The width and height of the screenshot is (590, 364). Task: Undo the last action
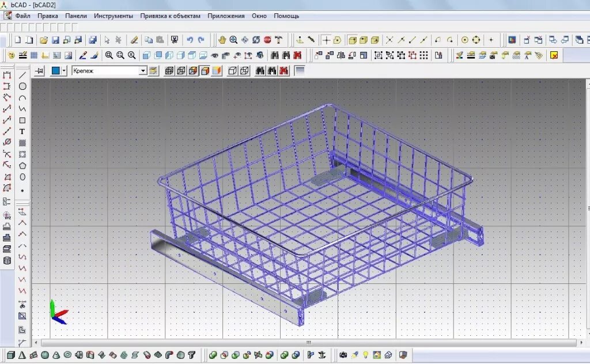coord(190,40)
